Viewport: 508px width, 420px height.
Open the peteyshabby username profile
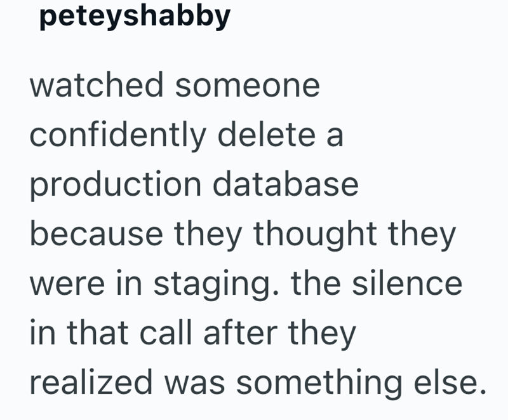pos(135,17)
